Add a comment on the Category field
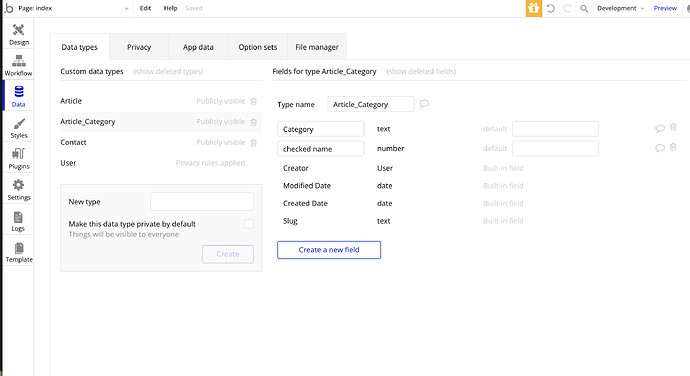This screenshot has height=376, width=690. [x=660, y=129]
